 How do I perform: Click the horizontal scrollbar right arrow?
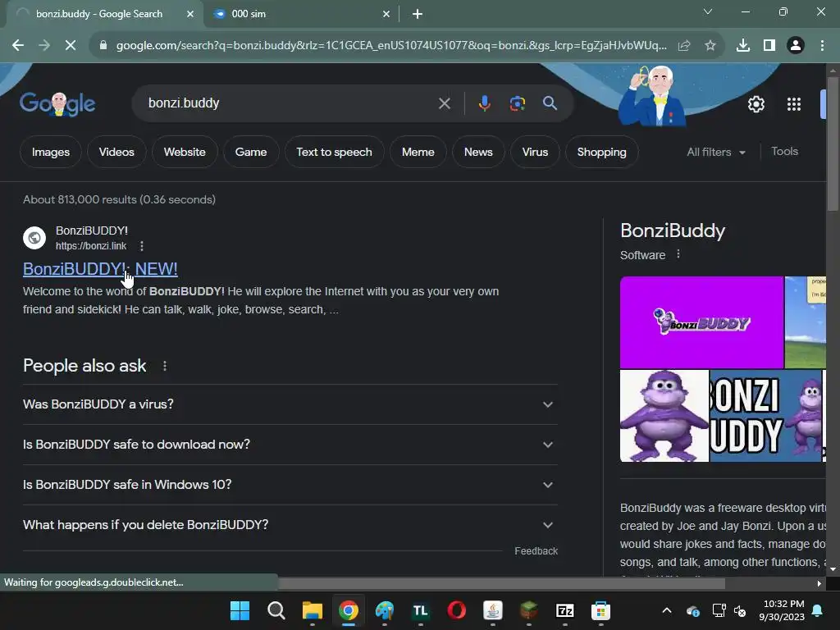point(819,583)
